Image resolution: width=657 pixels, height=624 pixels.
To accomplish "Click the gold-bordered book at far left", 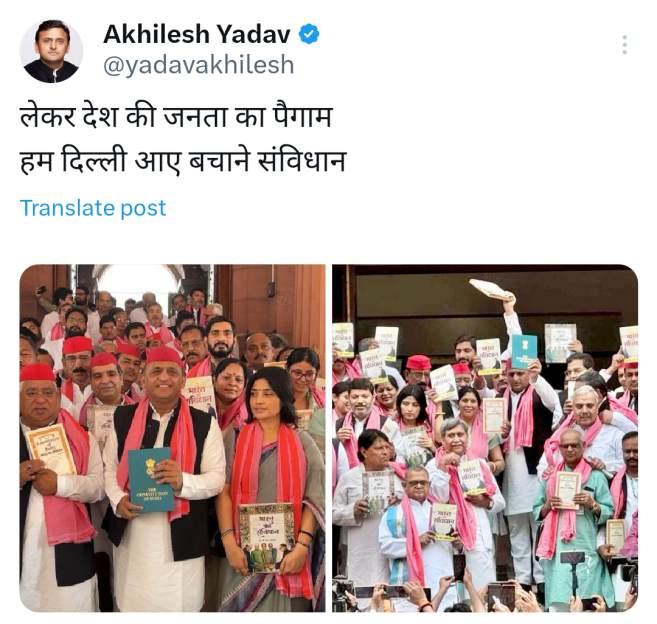I will click(51, 448).
